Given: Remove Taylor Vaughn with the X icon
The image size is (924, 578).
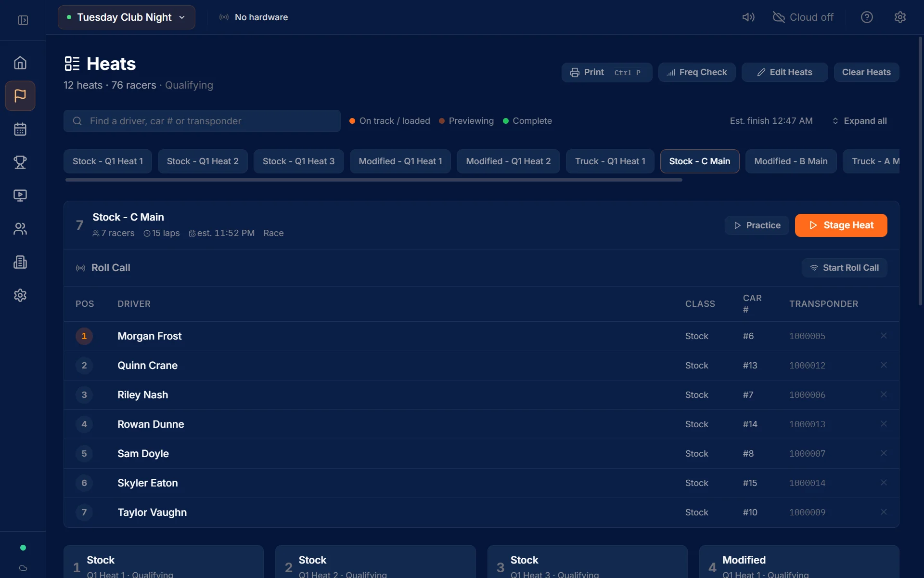Looking at the screenshot, I should (884, 512).
